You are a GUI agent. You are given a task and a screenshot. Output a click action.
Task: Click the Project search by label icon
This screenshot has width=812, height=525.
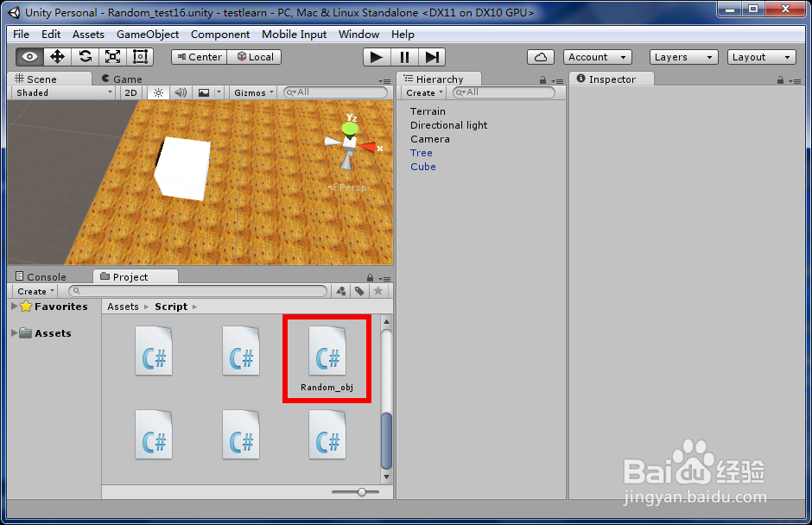[x=359, y=292]
